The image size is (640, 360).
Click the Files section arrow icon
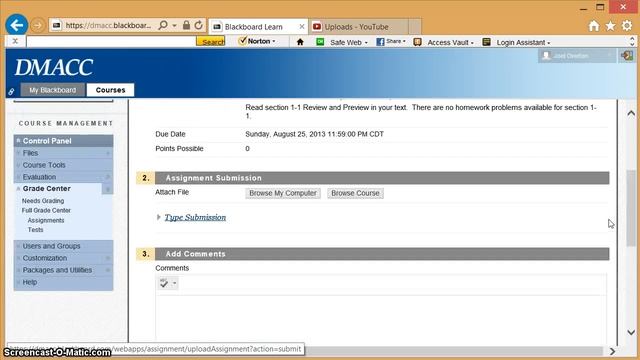pos(108,153)
